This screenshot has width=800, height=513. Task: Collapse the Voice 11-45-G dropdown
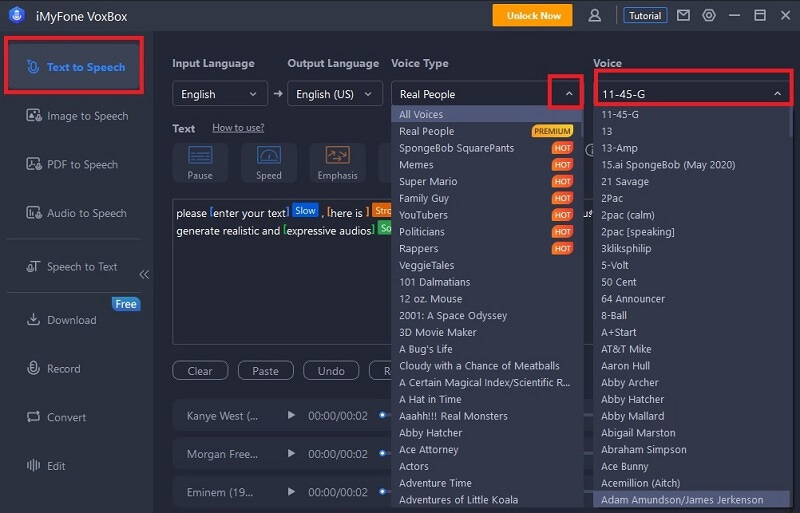[693, 94]
